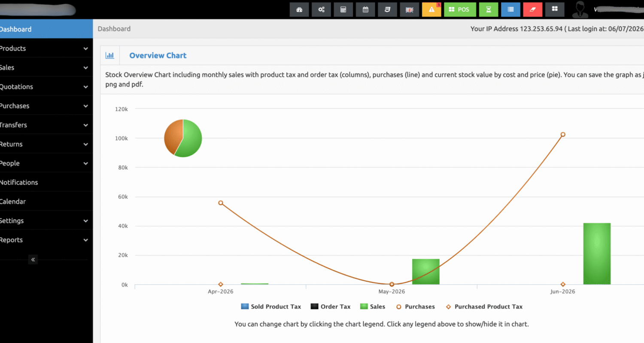This screenshot has height=343, width=644.
Task: Click the red eraser icon
Action: click(x=533, y=9)
